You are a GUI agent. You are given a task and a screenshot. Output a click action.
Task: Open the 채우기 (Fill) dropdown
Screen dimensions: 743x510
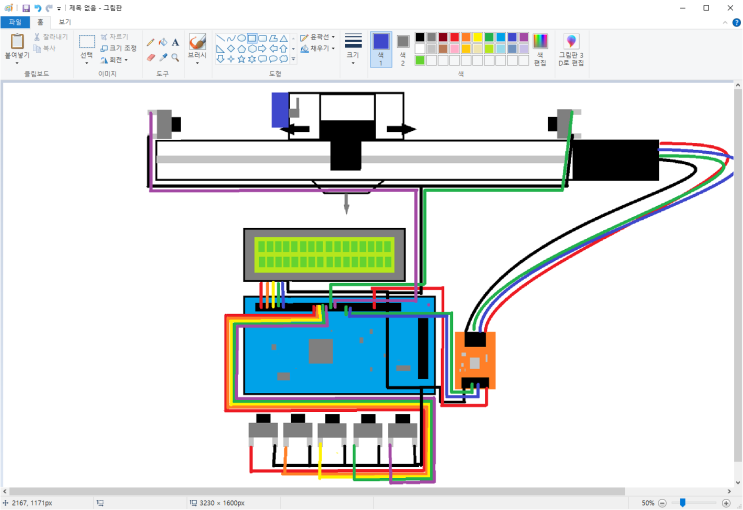pos(317,48)
